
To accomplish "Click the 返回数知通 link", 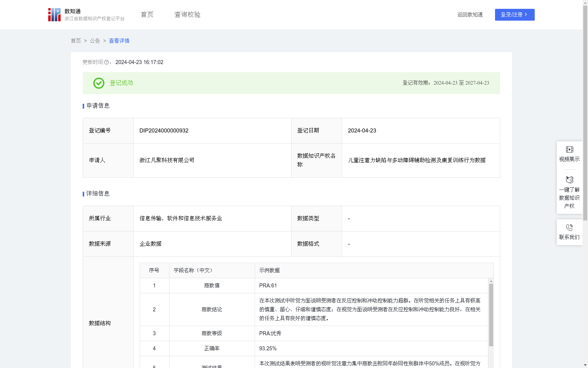I will coord(470,15).
